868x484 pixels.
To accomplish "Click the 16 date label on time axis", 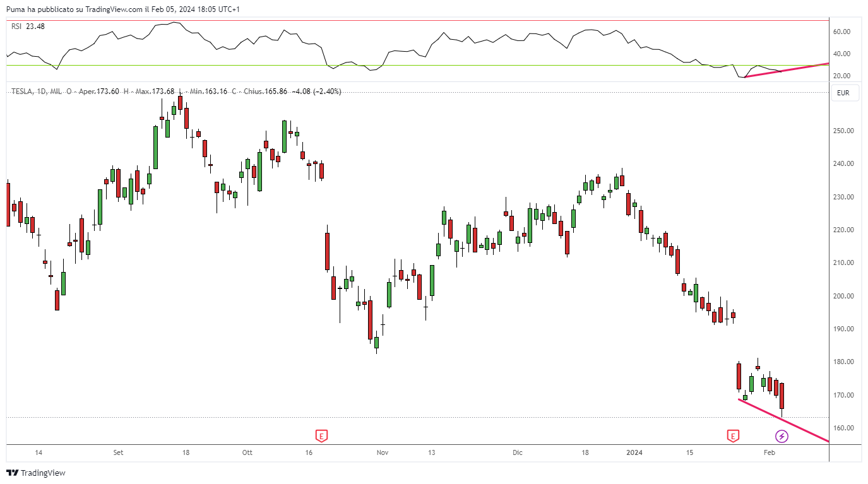I will pos(308,452).
